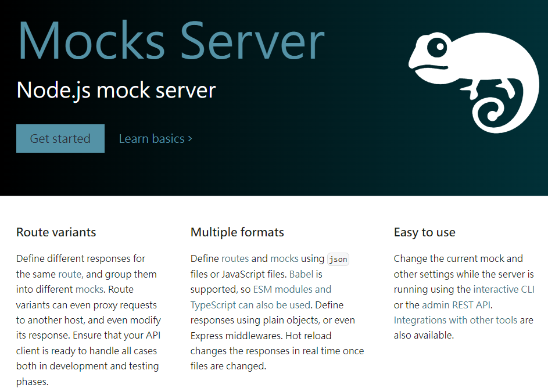The width and height of the screenshot is (548, 392).
Task: Click the Get started button
Action: pyautogui.click(x=60, y=138)
